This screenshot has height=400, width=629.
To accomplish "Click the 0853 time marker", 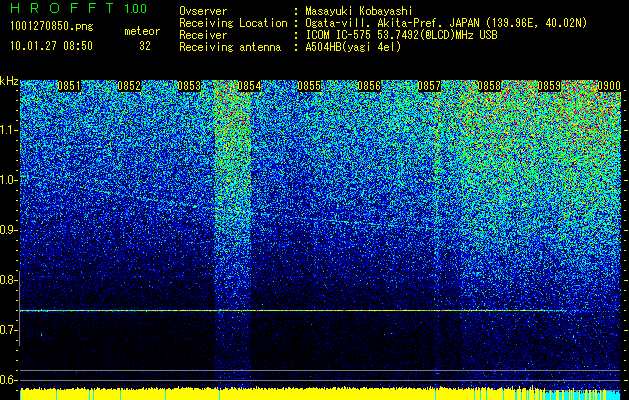I will pos(189,86).
